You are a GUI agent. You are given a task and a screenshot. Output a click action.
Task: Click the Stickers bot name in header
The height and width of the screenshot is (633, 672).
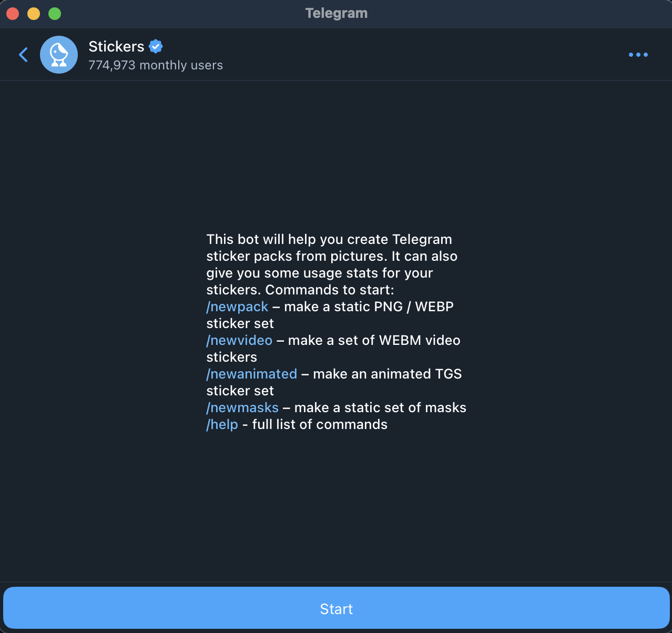point(116,47)
